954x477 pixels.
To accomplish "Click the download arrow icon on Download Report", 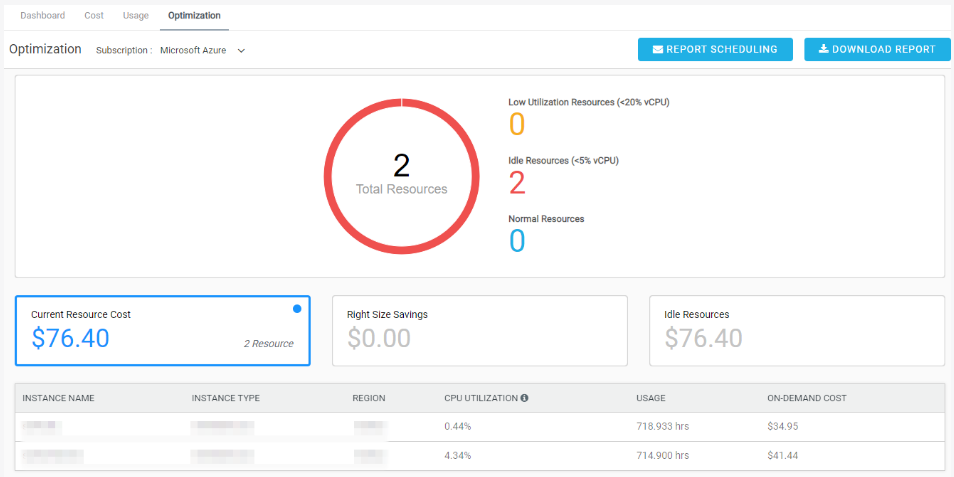I will click(823, 49).
